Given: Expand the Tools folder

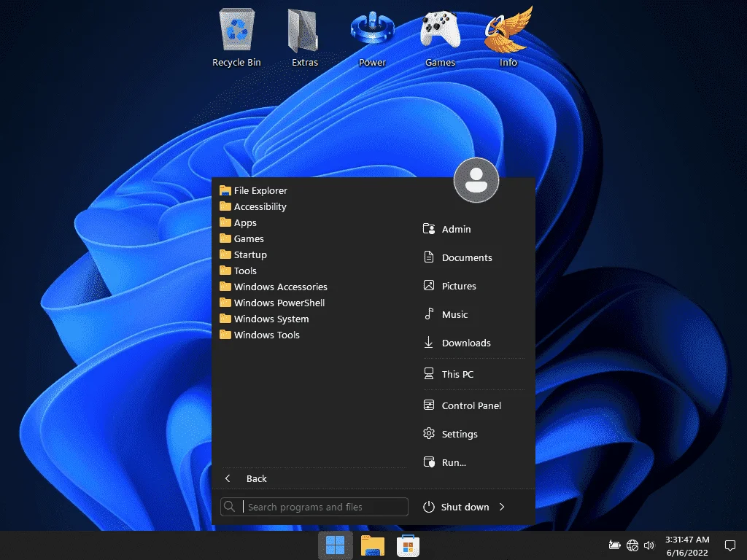Looking at the screenshot, I should pos(238,271).
